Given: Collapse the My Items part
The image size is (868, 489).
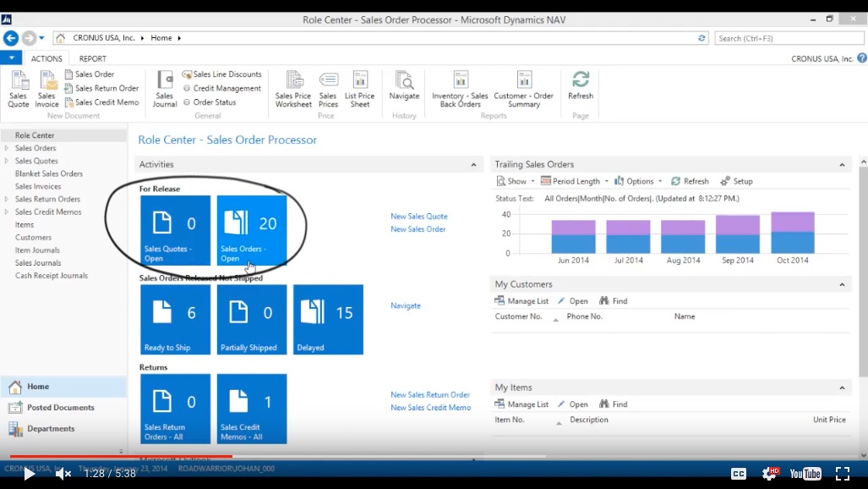Looking at the screenshot, I should click(842, 387).
